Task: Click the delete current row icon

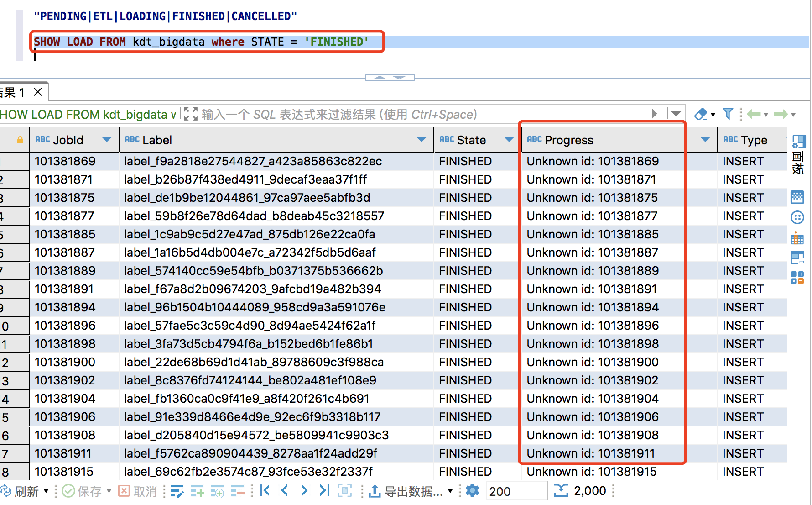Action: 237,491
